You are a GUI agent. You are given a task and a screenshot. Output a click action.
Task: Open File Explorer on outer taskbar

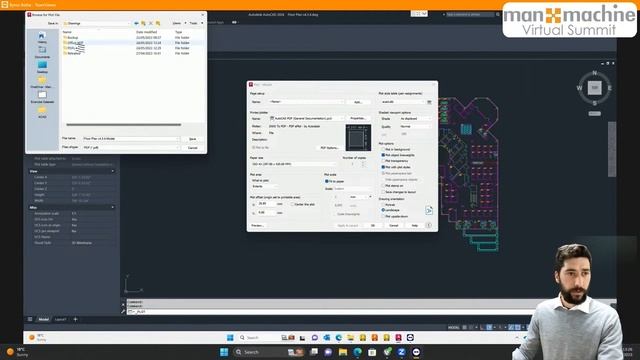point(343,352)
